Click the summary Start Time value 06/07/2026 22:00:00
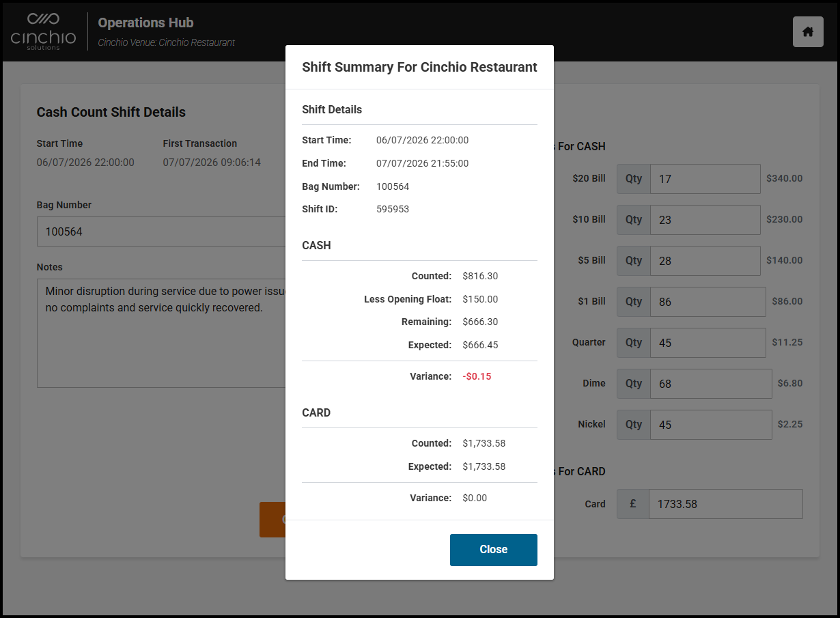Screen dimensions: 840x618 [422, 140]
